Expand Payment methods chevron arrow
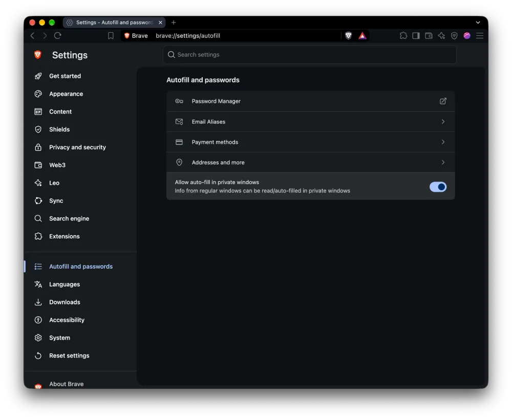512x420 pixels. (x=443, y=142)
